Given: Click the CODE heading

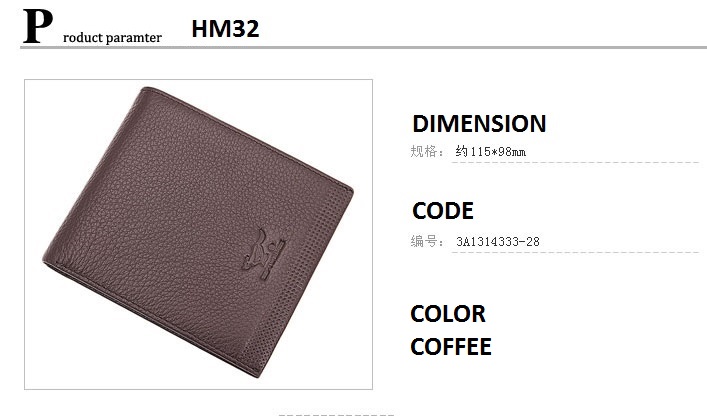Looking at the screenshot, I should click(x=443, y=211).
